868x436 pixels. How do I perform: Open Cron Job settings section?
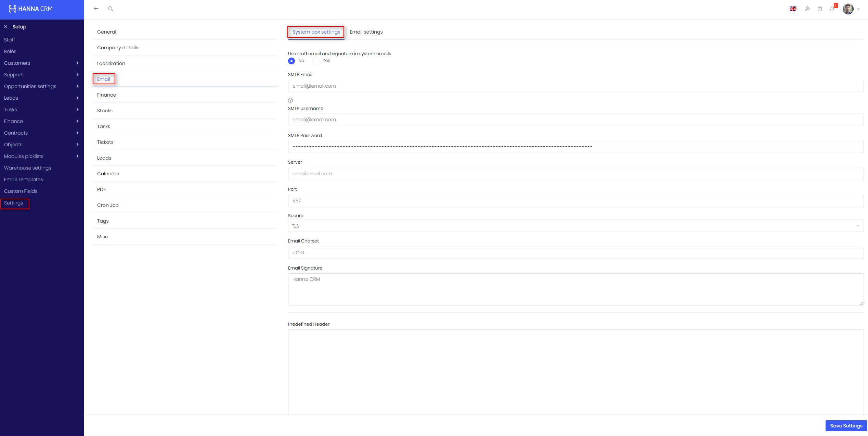[108, 205]
